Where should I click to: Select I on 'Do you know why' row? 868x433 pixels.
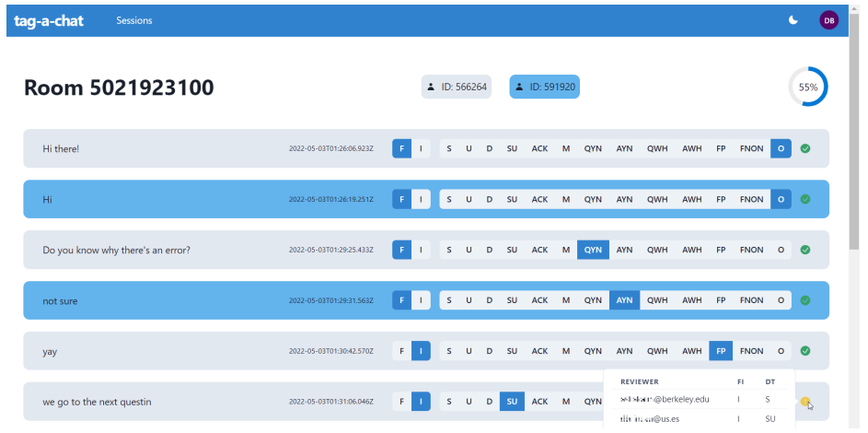tap(421, 250)
